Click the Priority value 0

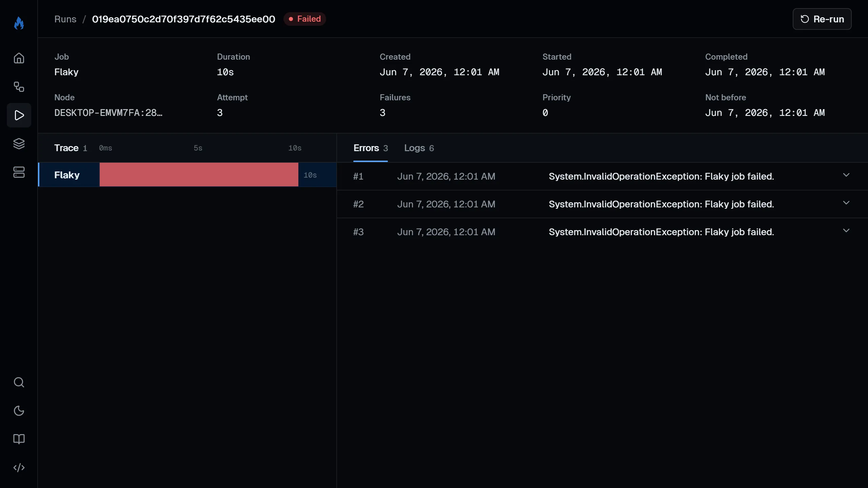click(545, 113)
